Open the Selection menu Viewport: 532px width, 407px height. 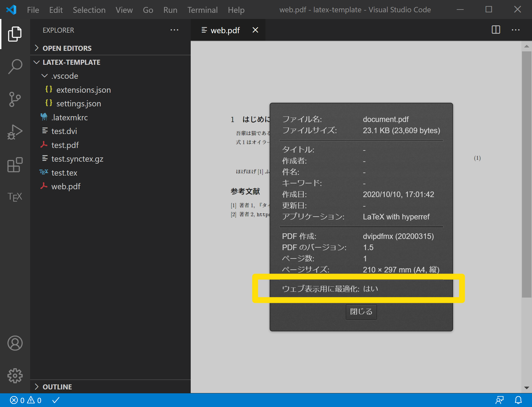click(89, 10)
